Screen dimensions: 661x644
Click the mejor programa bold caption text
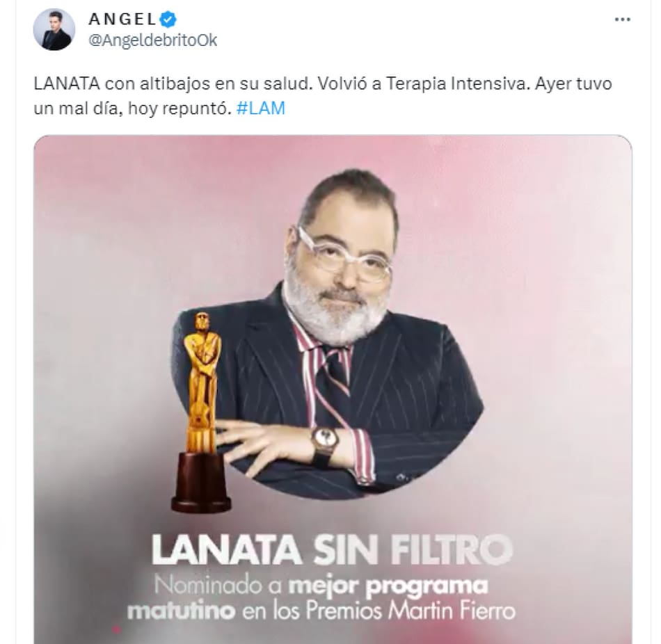coord(388,586)
